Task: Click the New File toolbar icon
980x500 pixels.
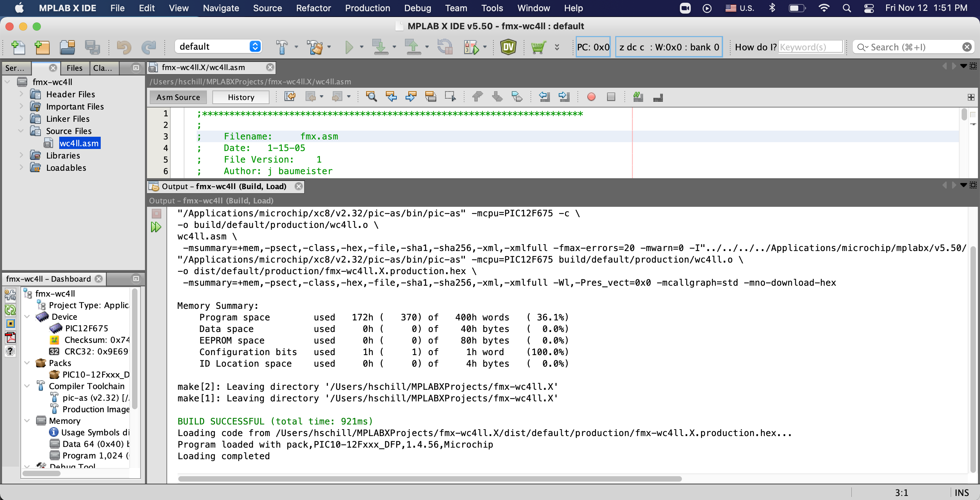Action: point(18,47)
